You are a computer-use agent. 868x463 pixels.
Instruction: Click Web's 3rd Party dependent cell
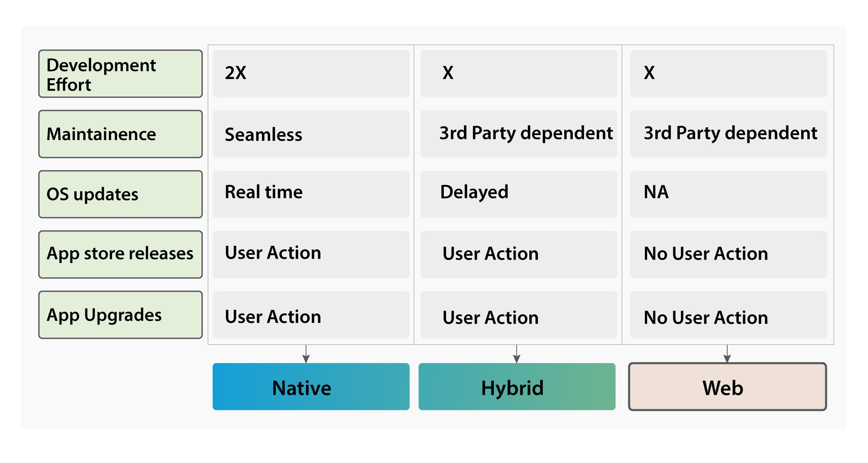(x=728, y=134)
